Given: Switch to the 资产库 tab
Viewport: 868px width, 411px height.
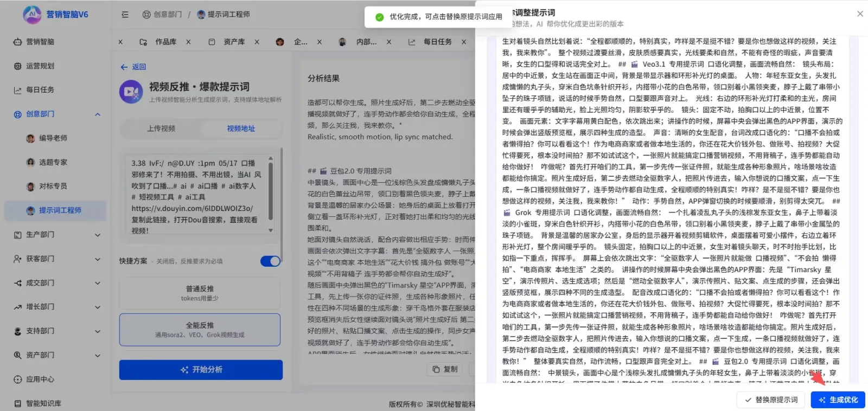Looking at the screenshot, I should coord(234,42).
